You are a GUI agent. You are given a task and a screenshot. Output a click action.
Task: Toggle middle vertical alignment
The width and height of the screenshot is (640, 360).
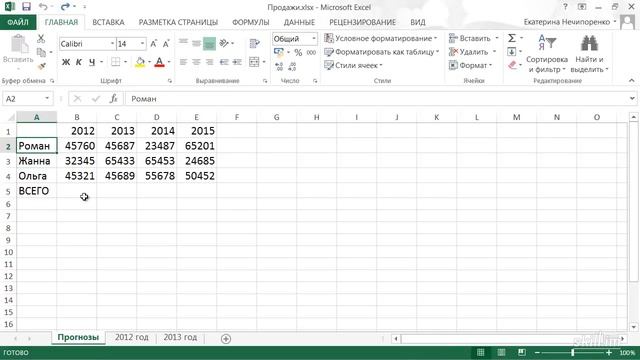coord(196,43)
